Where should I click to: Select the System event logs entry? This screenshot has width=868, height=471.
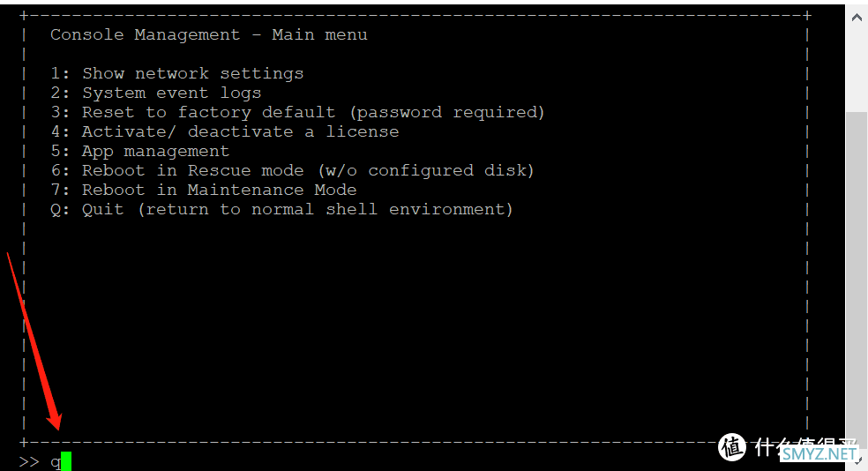click(155, 93)
